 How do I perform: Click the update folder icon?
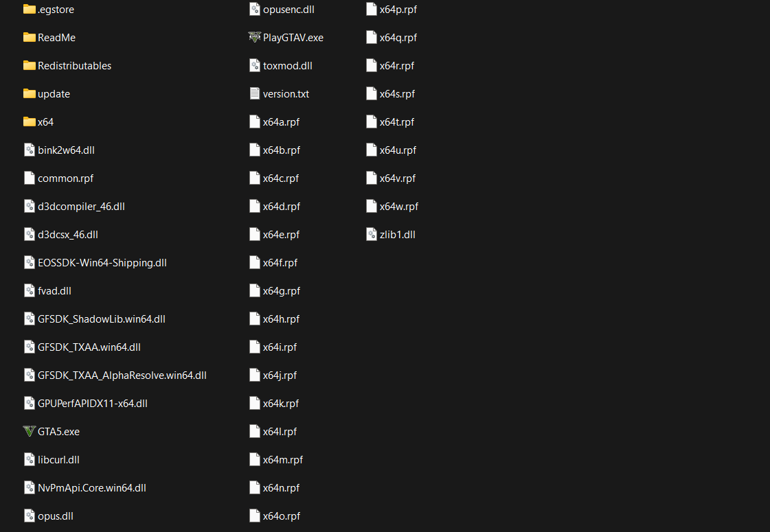(30, 94)
